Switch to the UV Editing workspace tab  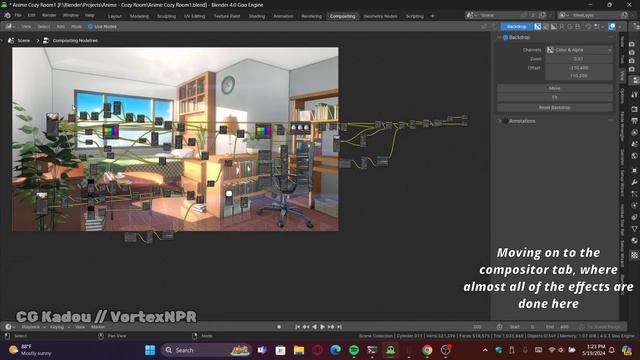pyautogui.click(x=194, y=16)
